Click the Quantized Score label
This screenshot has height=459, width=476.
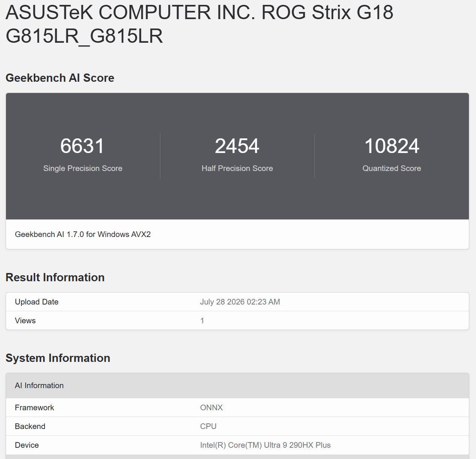[x=392, y=168]
